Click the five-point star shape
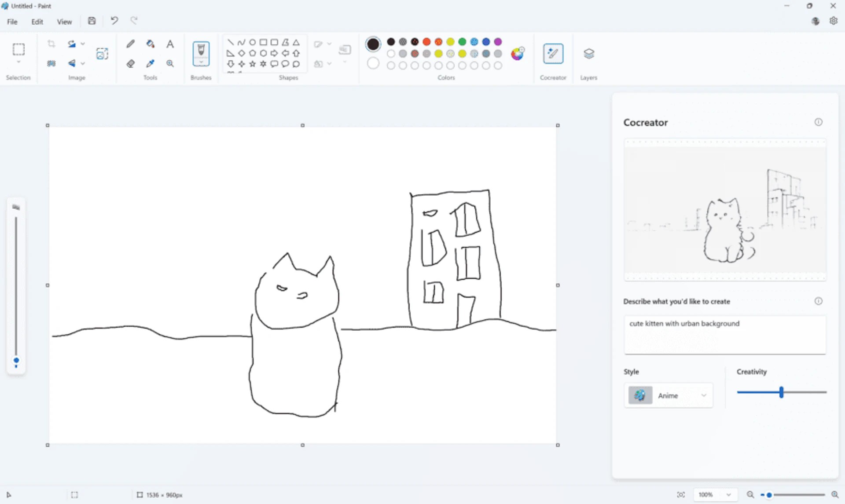Image resolution: width=845 pixels, height=504 pixels. pos(252,64)
